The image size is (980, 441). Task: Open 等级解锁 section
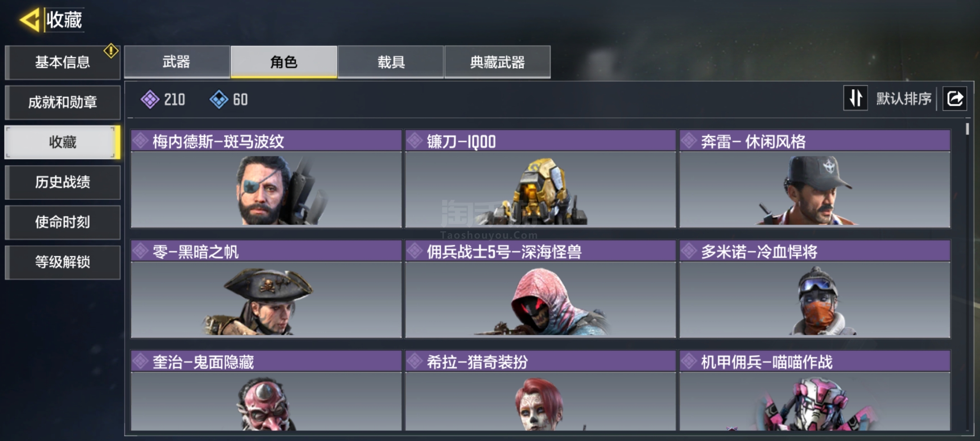coord(62,262)
